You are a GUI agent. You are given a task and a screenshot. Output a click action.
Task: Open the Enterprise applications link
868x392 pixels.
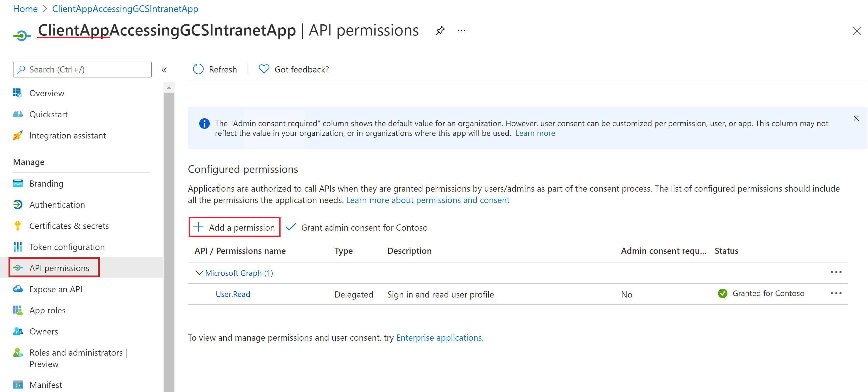[x=439, y=337]
